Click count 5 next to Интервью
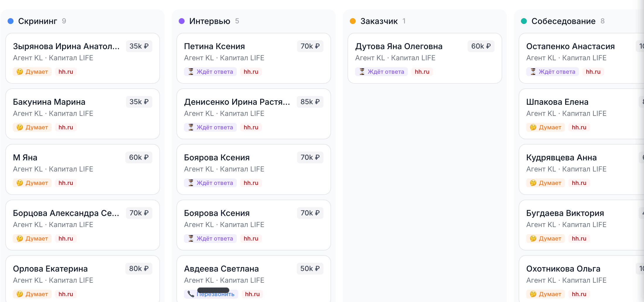 click(x=237, y=21)
